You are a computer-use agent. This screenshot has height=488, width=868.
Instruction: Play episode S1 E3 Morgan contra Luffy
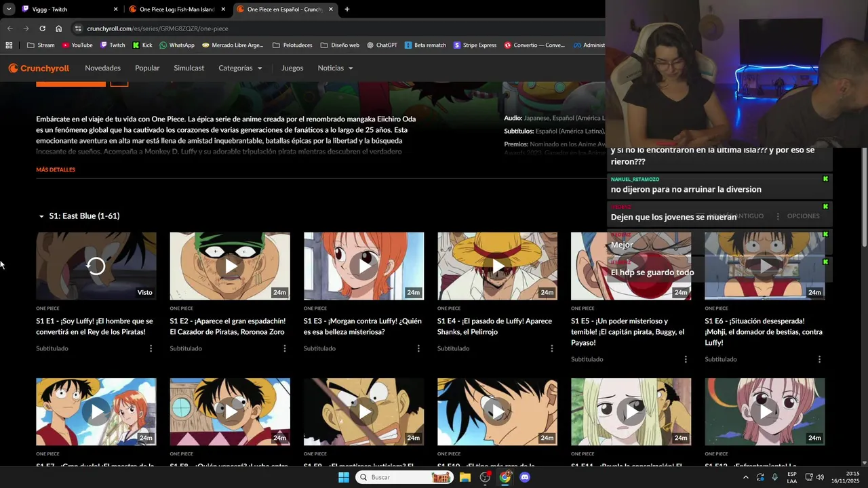[363, 266]
